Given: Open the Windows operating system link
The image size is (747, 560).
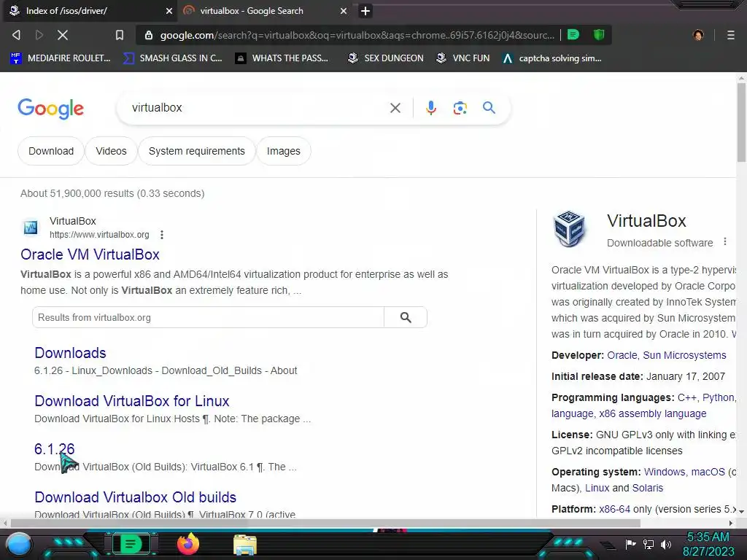Looking at the screenshot, I should [x=665, y=472].
